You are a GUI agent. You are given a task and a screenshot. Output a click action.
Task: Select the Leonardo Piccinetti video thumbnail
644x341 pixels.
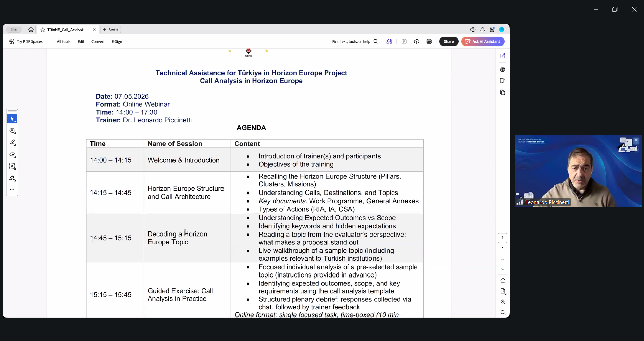[578, 171]
